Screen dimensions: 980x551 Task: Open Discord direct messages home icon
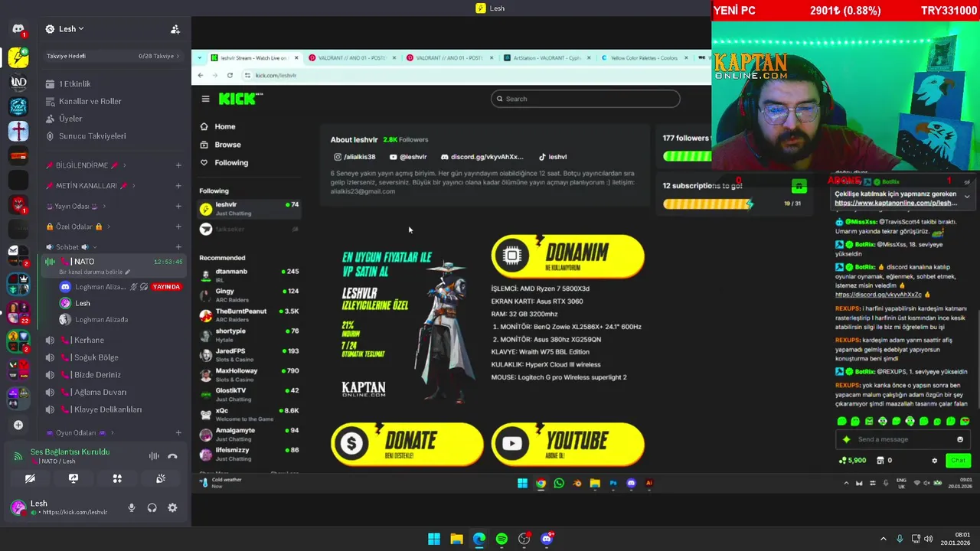point(18,29)
